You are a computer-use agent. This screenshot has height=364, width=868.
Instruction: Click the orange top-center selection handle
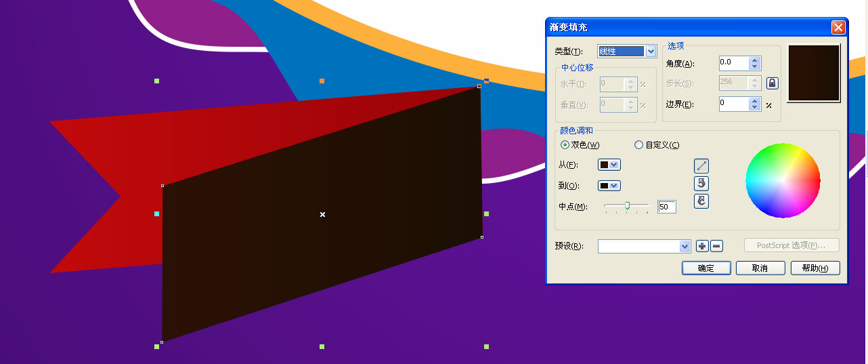322,81
